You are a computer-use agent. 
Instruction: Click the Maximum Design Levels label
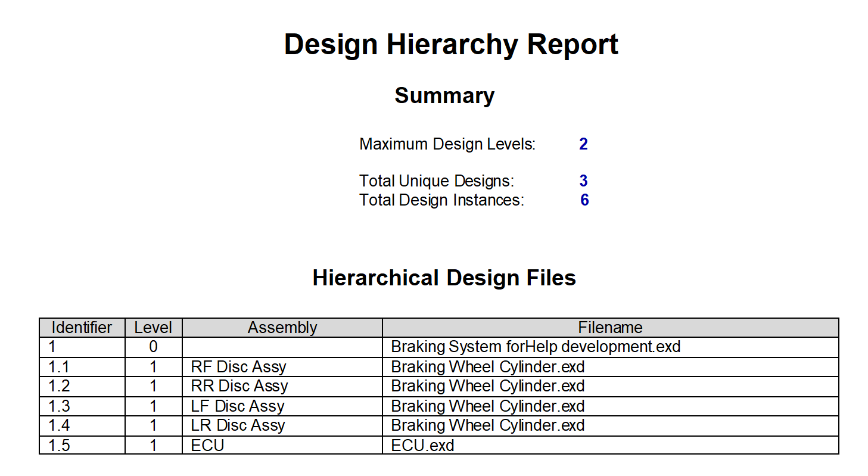(447, 144)
